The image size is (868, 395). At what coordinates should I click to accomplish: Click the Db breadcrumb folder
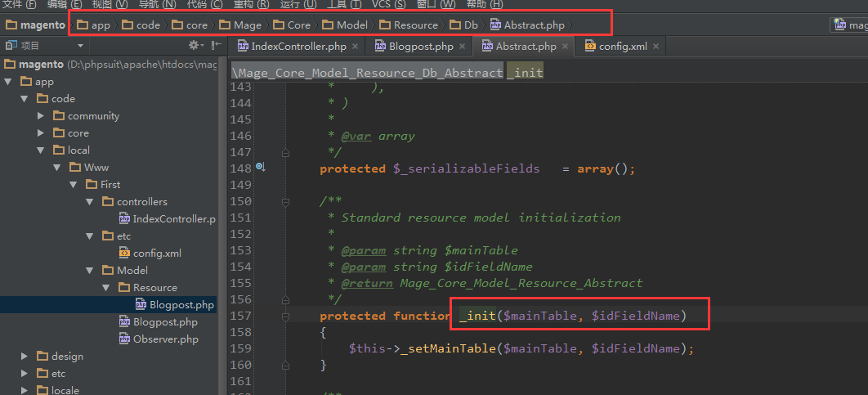click(x=464, y=25)
